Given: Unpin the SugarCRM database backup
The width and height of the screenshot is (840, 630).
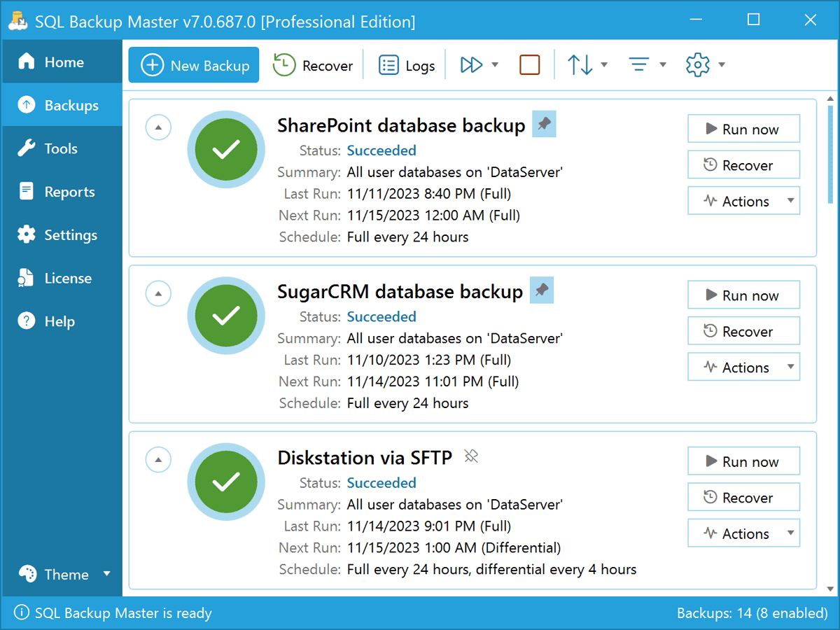Looking at the screenshot, I should tap(542, 290).
